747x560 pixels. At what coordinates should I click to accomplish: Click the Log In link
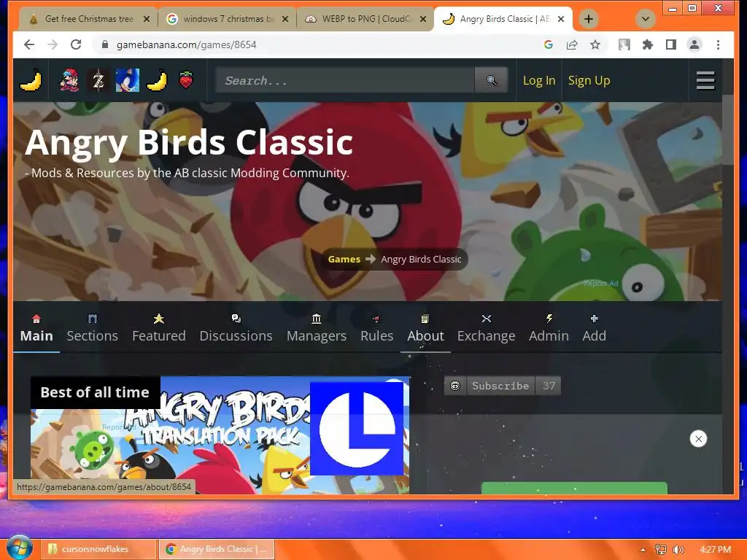pos(539,80)
